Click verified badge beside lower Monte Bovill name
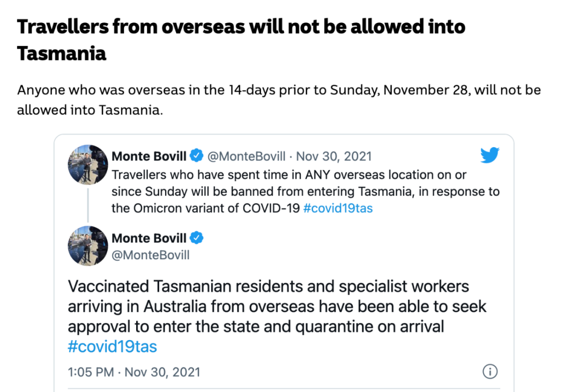The image size is (579, 392). click(196, 238)
